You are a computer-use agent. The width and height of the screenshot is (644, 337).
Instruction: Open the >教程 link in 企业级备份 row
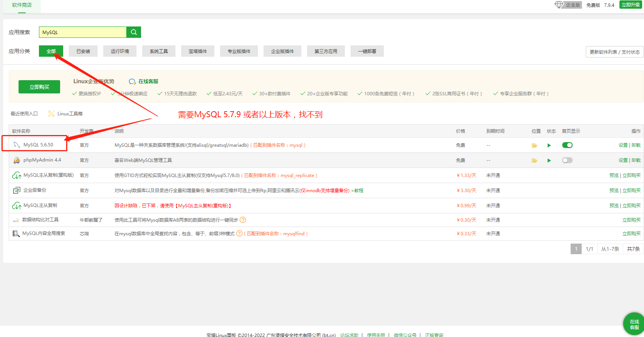point(357,191)
